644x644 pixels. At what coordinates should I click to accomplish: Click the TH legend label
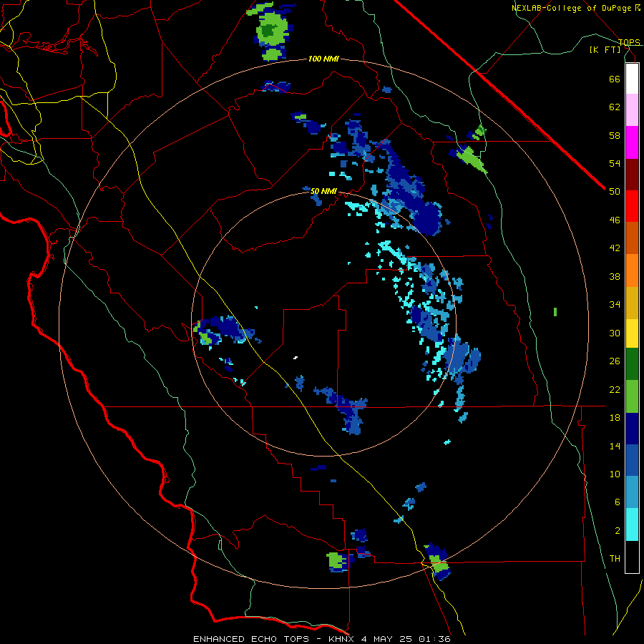tap(615, 559)
